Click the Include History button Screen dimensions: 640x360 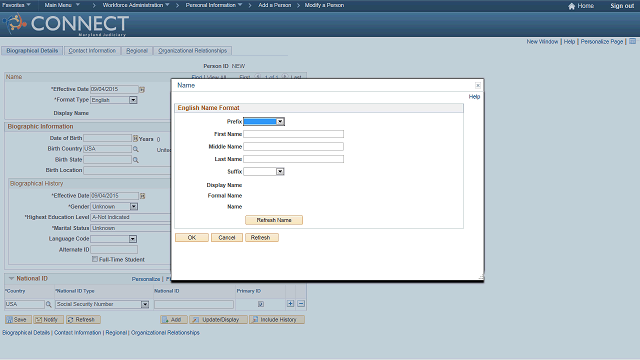277,320
